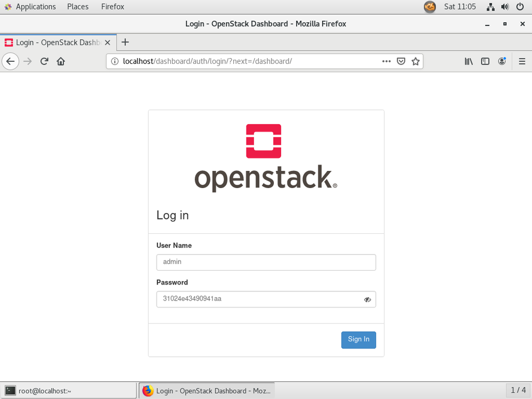This screenshot has width=532, height=399.
Task: Switch to root@localhost terminal in taskbar
Action: [x=68, y=390]
